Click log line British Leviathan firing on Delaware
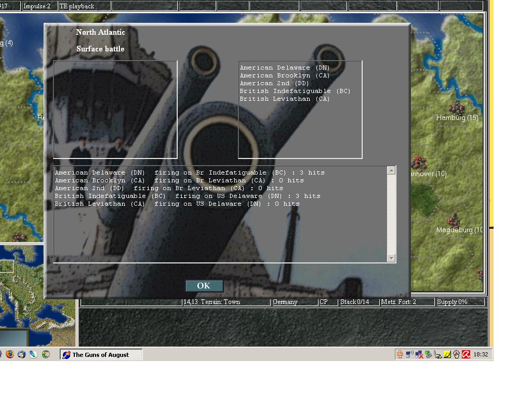The image size is (532, 399). (177, 204)
